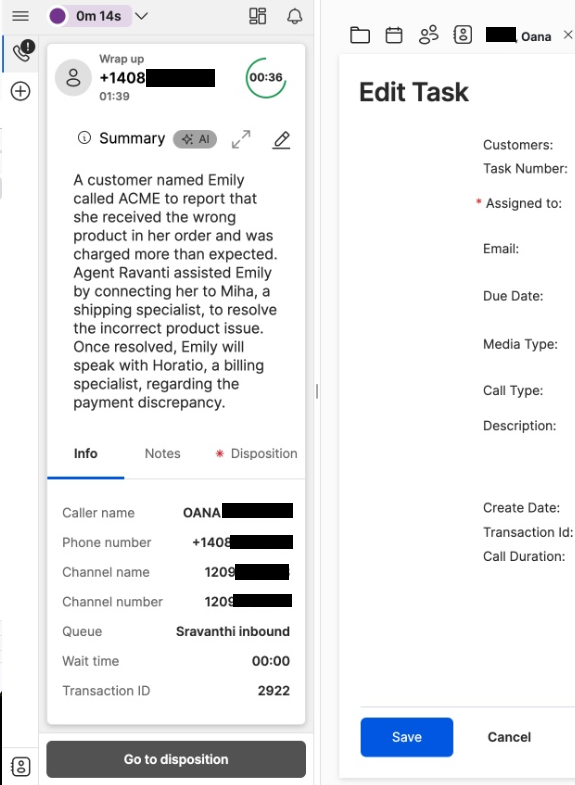Switch to the Notes tab
This screenshot has width=575, height=785.
click(x=163, y=454)
